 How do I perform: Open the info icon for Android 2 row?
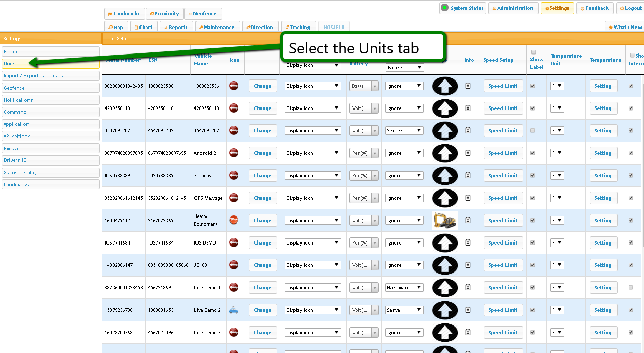coord(468,153)
